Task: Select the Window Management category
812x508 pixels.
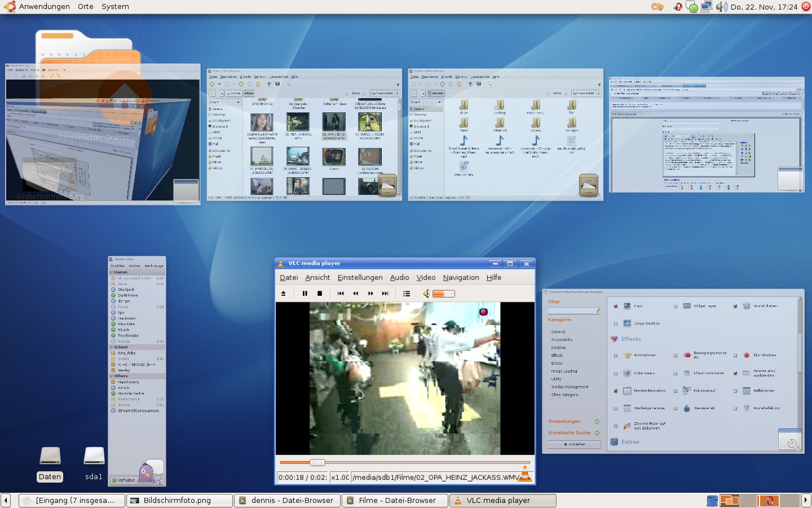Action: pyautogui.click(x=570, y=387)
